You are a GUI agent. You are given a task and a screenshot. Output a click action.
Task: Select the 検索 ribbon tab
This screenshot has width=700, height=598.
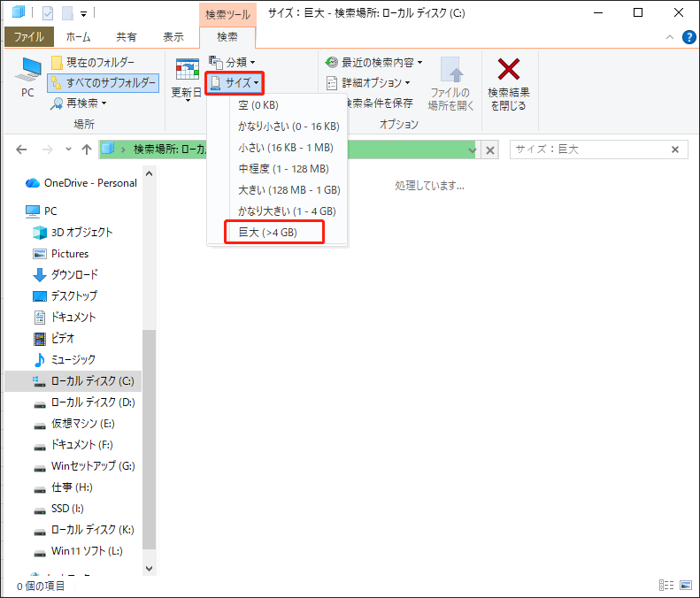227,36
